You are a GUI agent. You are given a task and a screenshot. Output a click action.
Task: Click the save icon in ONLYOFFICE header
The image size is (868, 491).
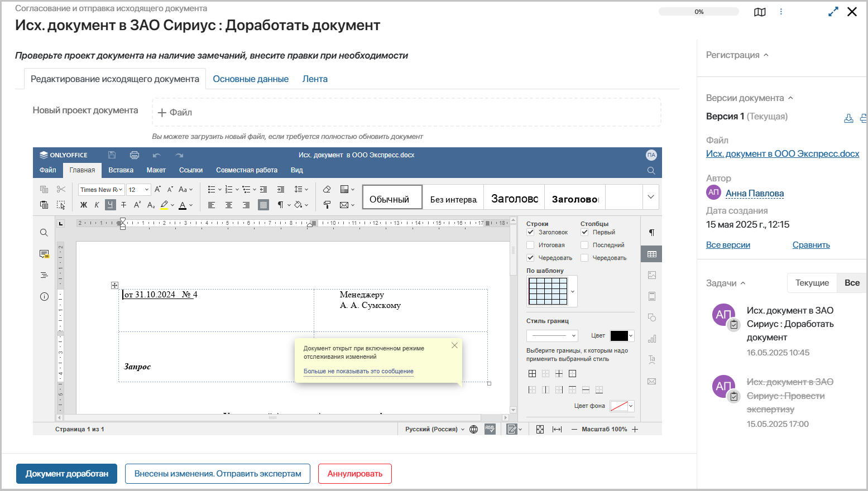(x=112, y=155)
